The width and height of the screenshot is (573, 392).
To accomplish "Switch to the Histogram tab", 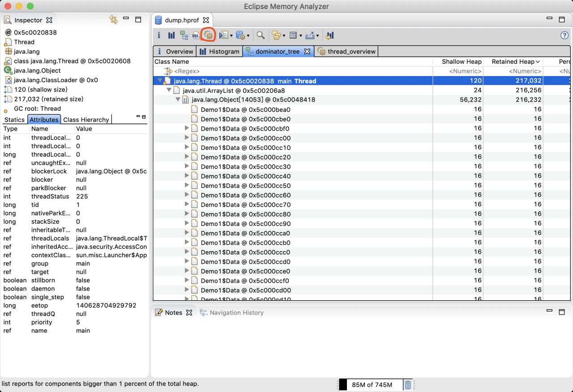I will point(219,51).
